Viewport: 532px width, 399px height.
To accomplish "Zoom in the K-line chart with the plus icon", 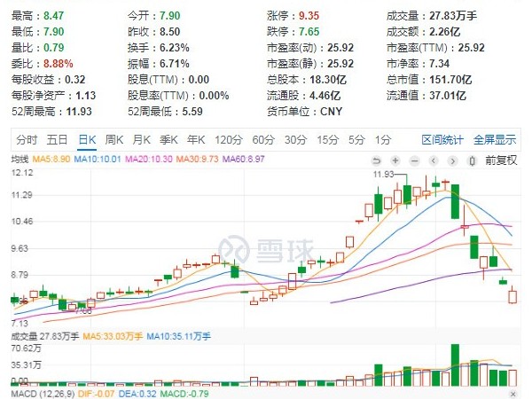I will (x=395, y=160).
